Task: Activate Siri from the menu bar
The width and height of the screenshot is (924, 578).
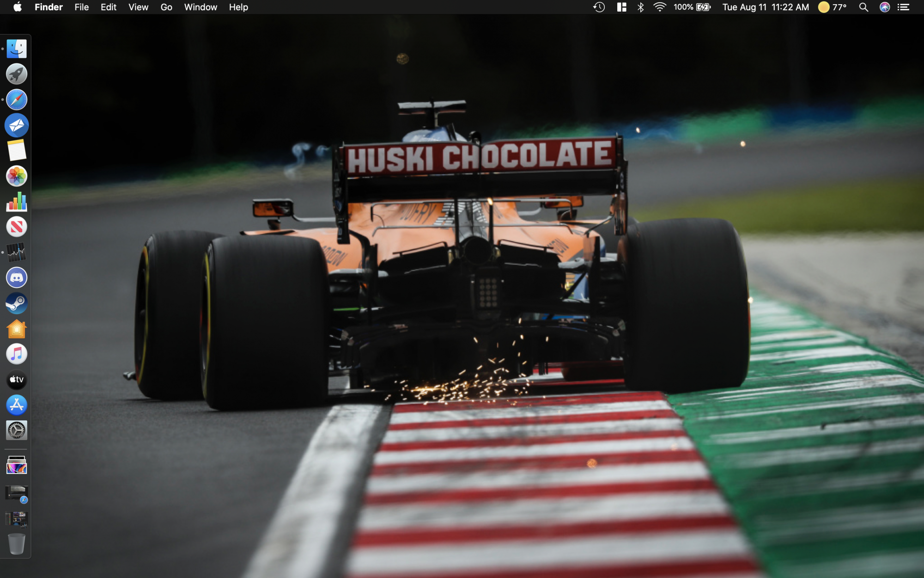Action: [885, 7]
